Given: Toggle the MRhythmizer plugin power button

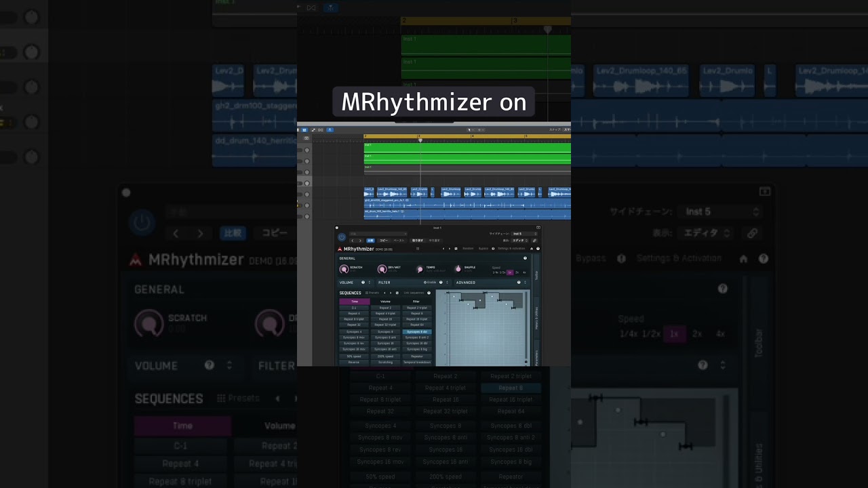Looking at the screenshot, I should click(x=342, y=237).
